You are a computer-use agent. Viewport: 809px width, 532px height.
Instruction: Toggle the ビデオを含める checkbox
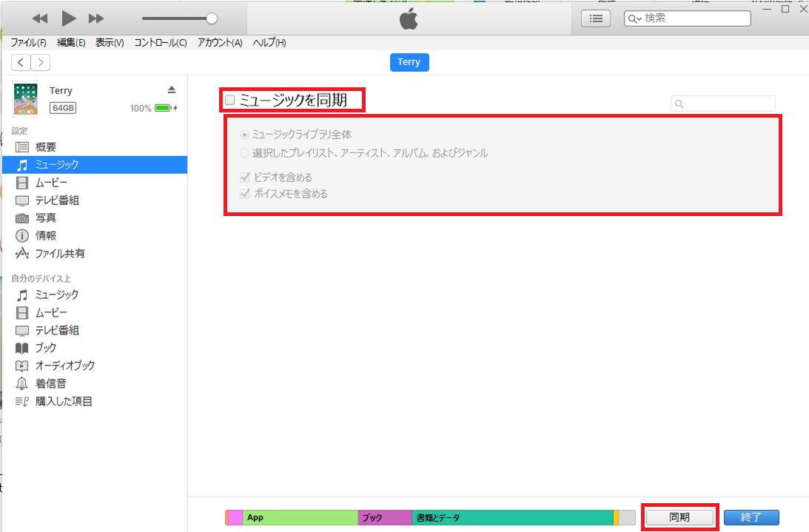pos(245,178)
